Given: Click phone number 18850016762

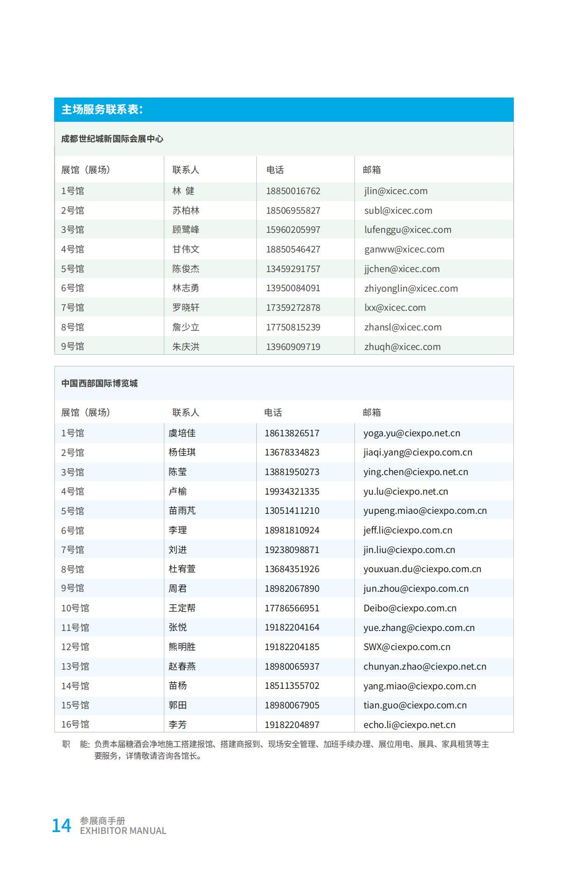Looking at the screenshot, I should click(x=293, y=191).
